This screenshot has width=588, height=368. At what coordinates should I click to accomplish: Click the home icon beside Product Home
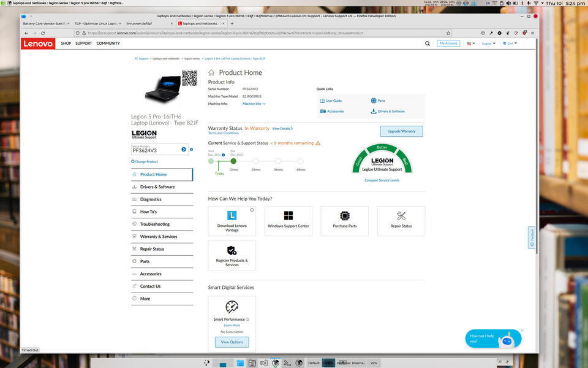pyautogui.click(x=211, y=72)
